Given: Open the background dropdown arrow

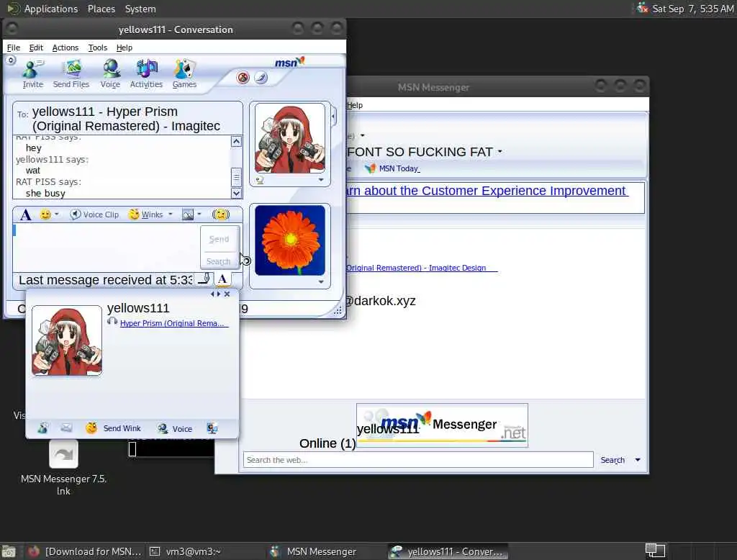Looking at the screenshot, I should click(199, 214).
